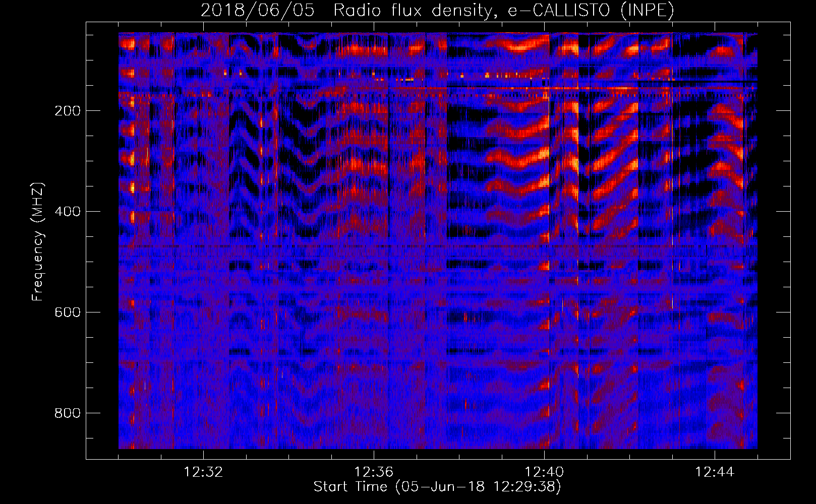The width and height of the screenshot is (816, 504).
Task: Click the 'Start Time (05-Jun-18 12:29:38)' label
Action: tap(437, 487)
